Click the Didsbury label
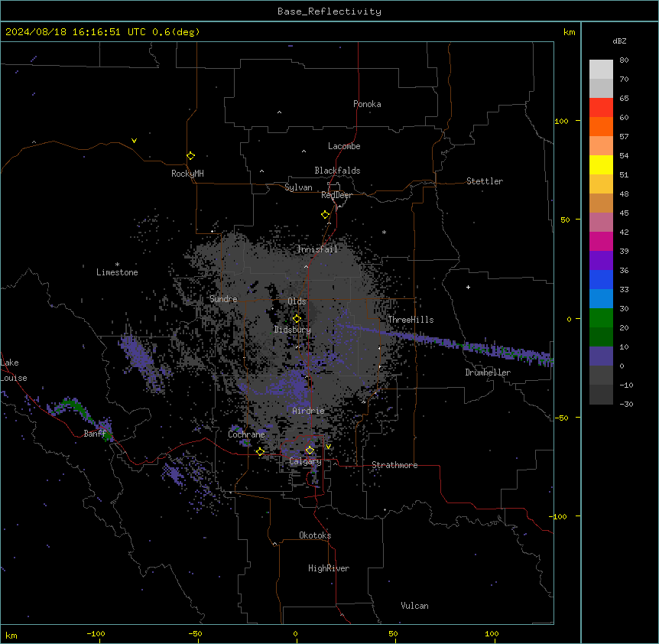Viewport: 659px width, 644px height. 293,330
